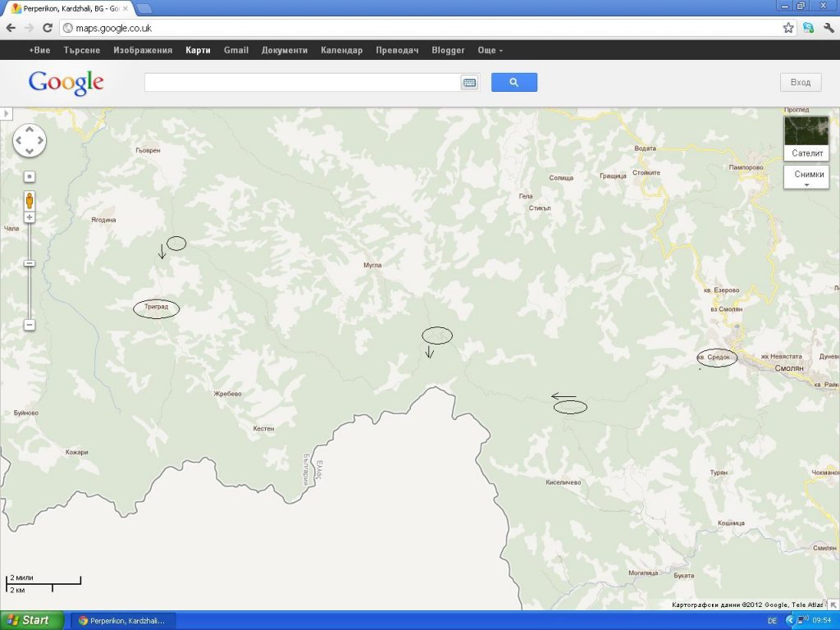Image resolution: width=840 pixels, height=630 pixels.
Task: Click the blue globe extension icon
Action: click(x=808, y=28)
